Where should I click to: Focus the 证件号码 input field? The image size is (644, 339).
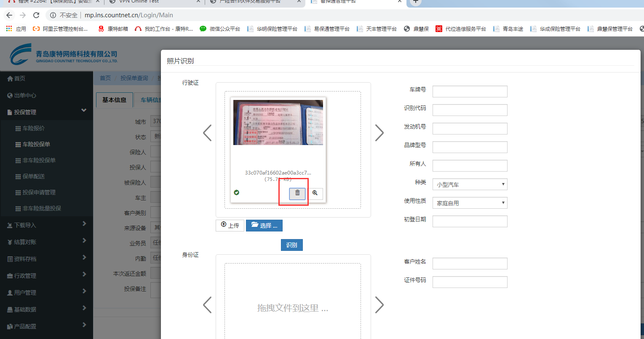470,282
